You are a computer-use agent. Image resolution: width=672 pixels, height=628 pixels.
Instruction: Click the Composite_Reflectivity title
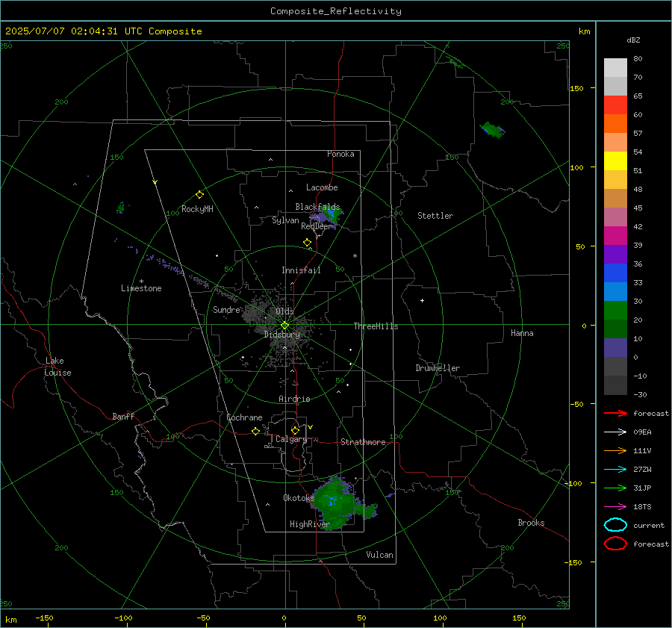pos(336,11)
